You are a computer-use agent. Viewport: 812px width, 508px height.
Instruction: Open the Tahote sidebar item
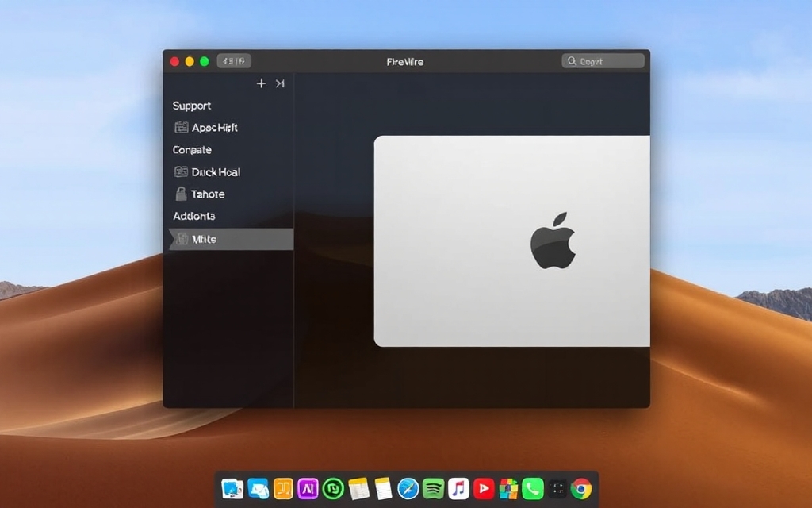coord(200,194)
